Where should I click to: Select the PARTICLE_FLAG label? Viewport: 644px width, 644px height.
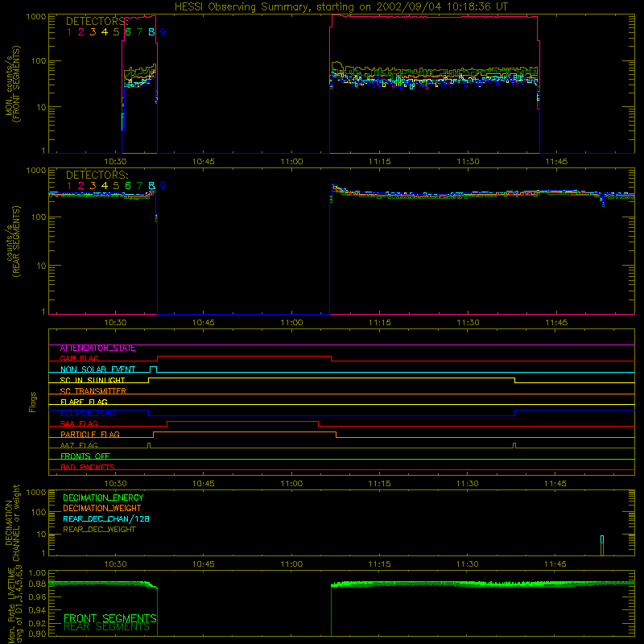tap(90, 435)
